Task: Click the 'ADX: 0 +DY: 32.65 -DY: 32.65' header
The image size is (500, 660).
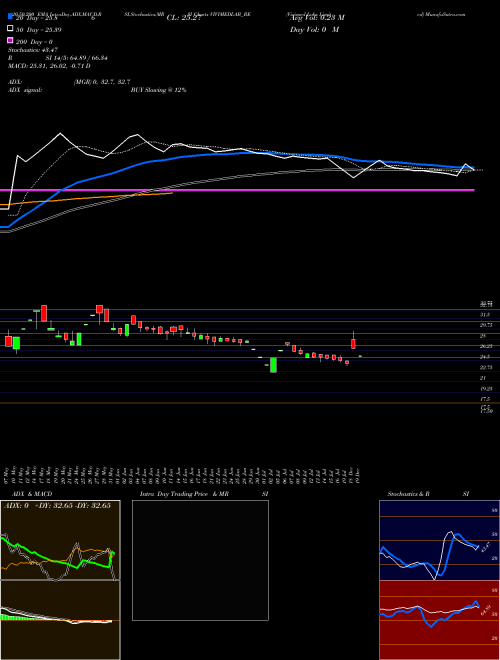Action: point(57,506)
